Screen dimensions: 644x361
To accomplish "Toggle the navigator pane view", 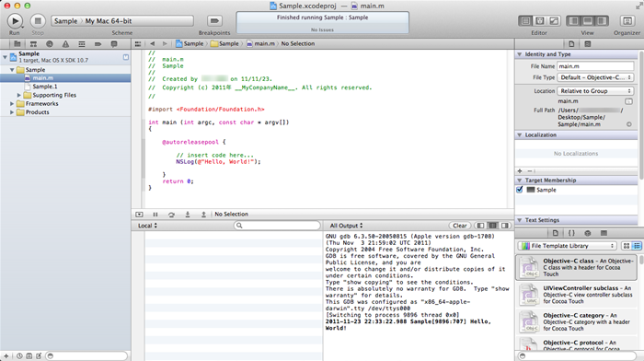I will (574, 20).
